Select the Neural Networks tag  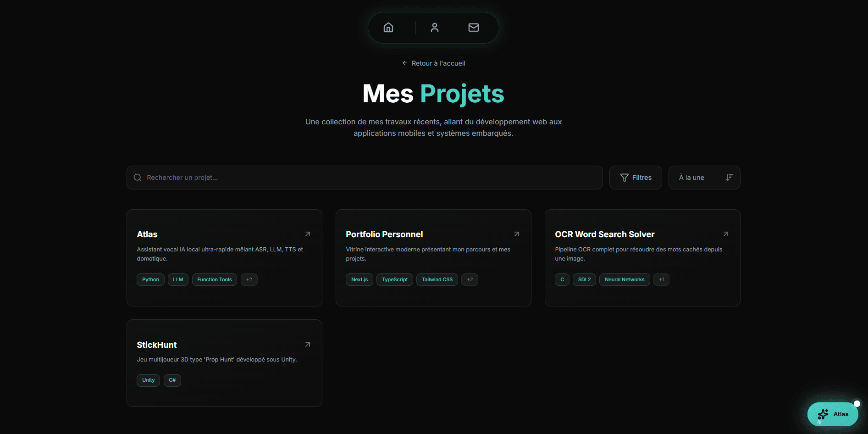[x=624, y=279]
